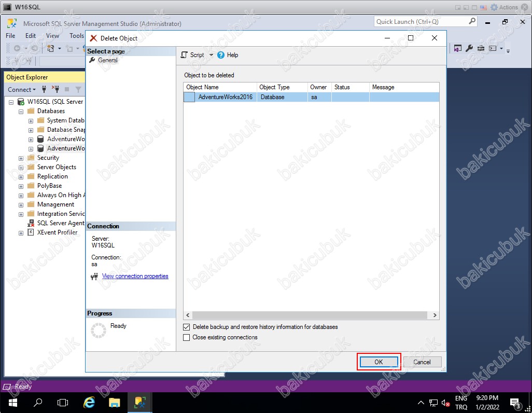Open the Tools menu
Image resolution: width=532 pixels, height=413 pixels.
pyautogui.click(x=77, y=36)
